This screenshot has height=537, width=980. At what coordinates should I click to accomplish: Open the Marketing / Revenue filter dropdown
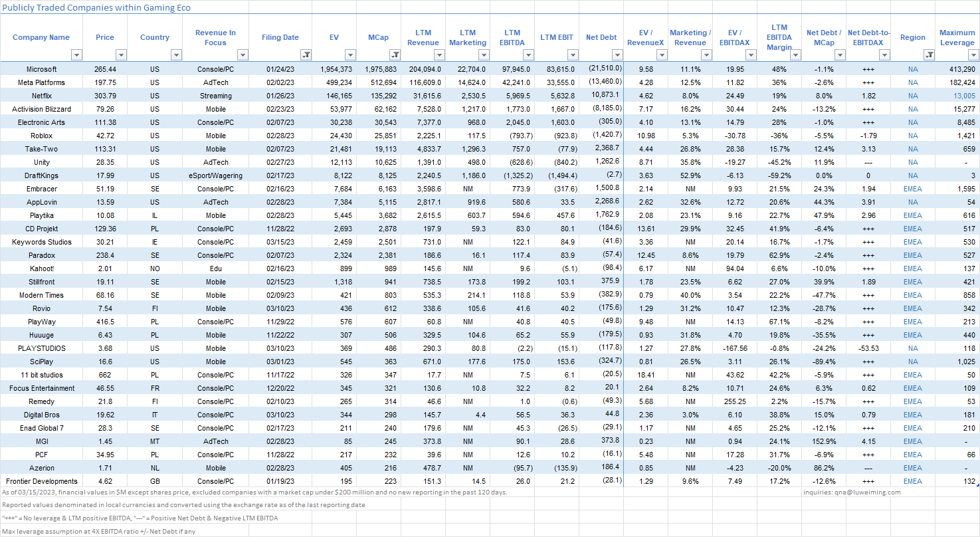click(708, 55)
